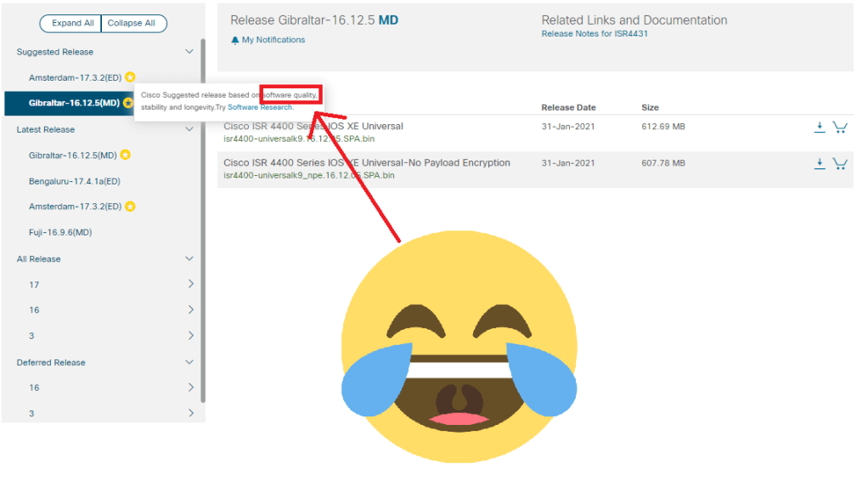
Task: Download the No Payload Encryption image
Action: point(820,164)
